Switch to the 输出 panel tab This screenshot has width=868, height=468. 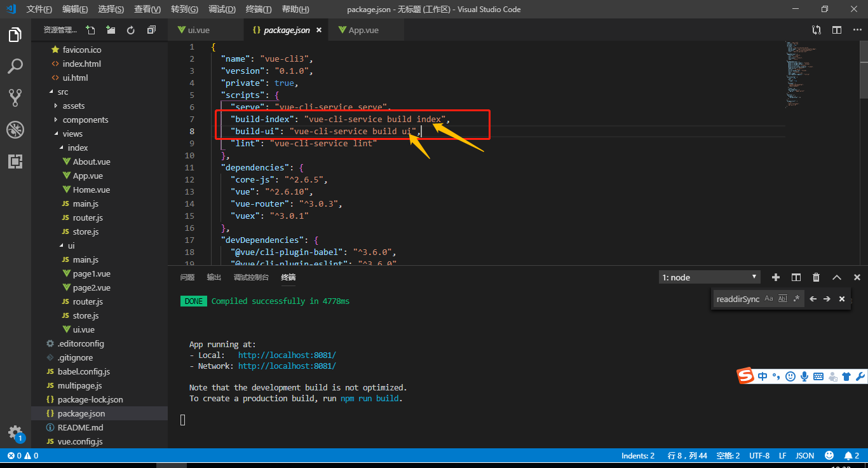(214, 277)
